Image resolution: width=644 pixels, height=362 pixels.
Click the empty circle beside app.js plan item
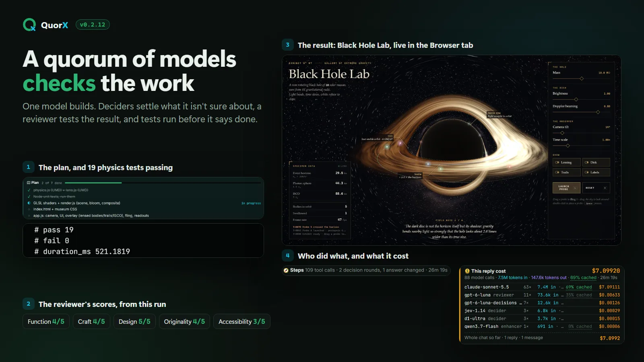click(x=29, y=216)
